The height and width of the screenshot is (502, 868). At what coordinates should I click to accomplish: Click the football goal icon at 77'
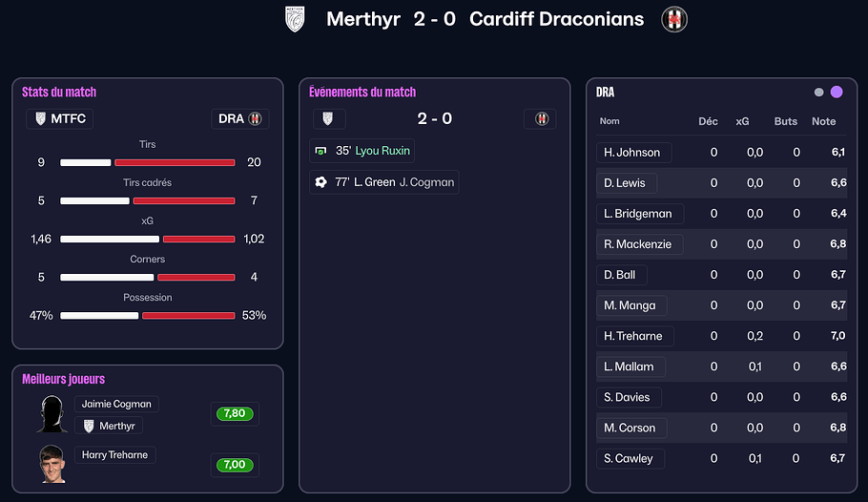pos(321,181)
